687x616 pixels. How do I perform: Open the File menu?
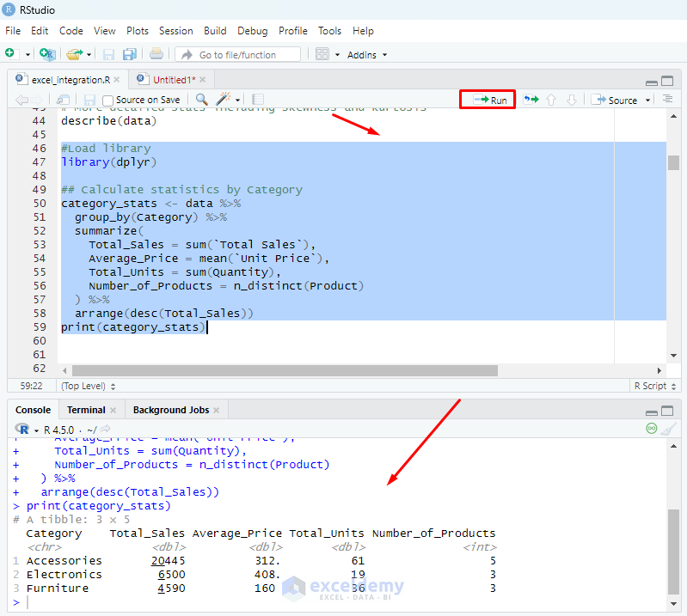[x=13, y=31]
